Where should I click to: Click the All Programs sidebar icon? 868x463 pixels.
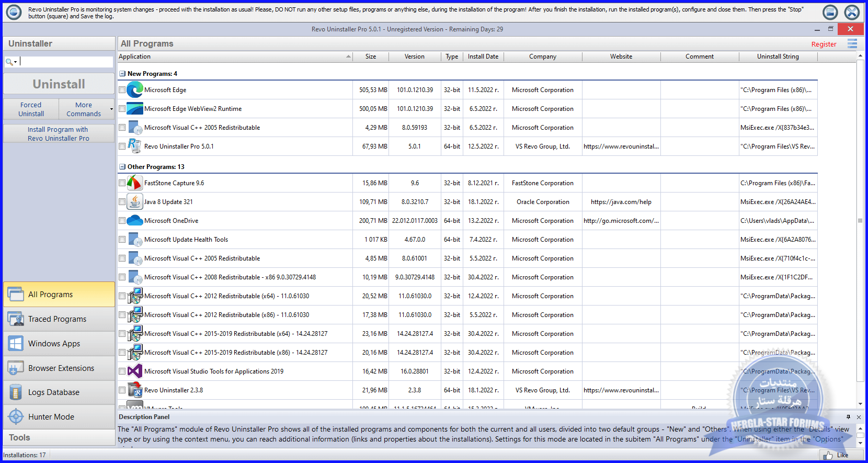click(16, 295)
